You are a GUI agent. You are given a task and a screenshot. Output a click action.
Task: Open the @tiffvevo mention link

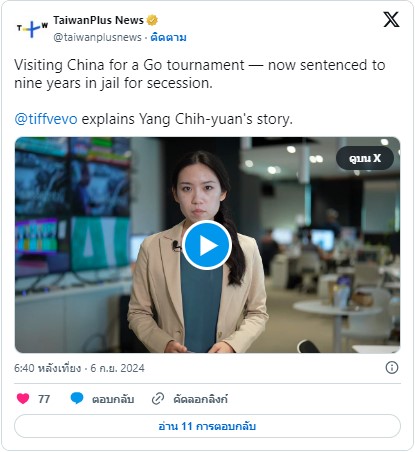pyautogui.click(x=46, y=119)
